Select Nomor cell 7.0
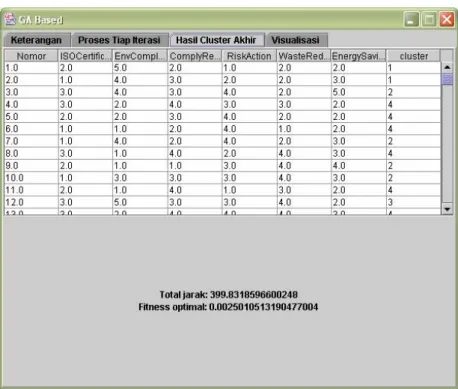 click(x=31, y=141)
